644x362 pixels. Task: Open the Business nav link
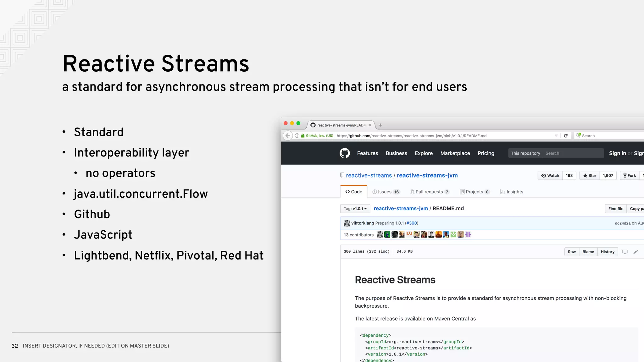coord(397,153)
